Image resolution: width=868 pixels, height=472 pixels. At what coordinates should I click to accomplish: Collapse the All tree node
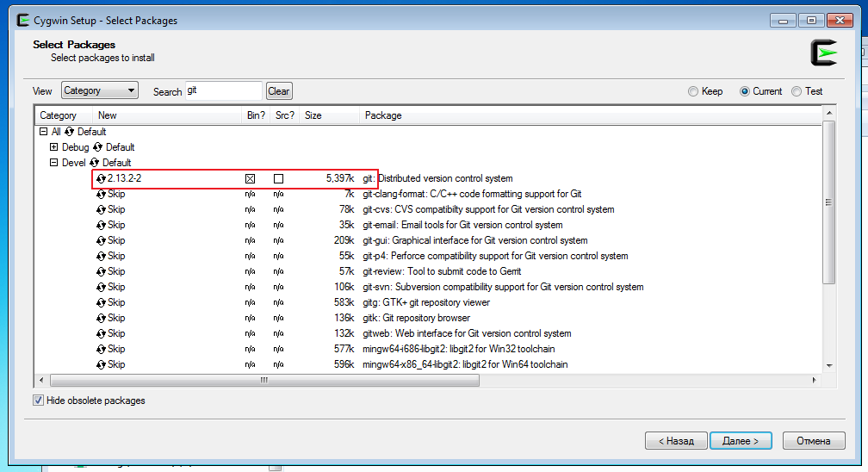tap(43, 131)
